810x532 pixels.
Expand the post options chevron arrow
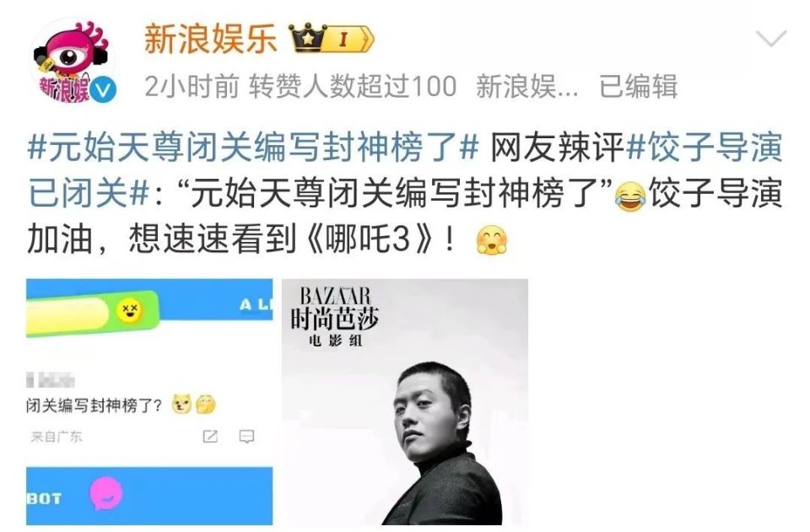click(x=770, y=38)
